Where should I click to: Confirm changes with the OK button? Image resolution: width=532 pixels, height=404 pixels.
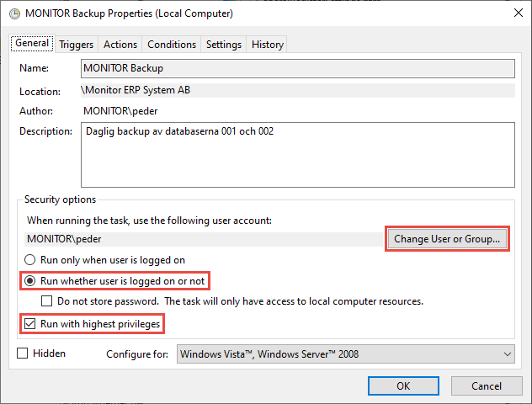click(403, 385)
